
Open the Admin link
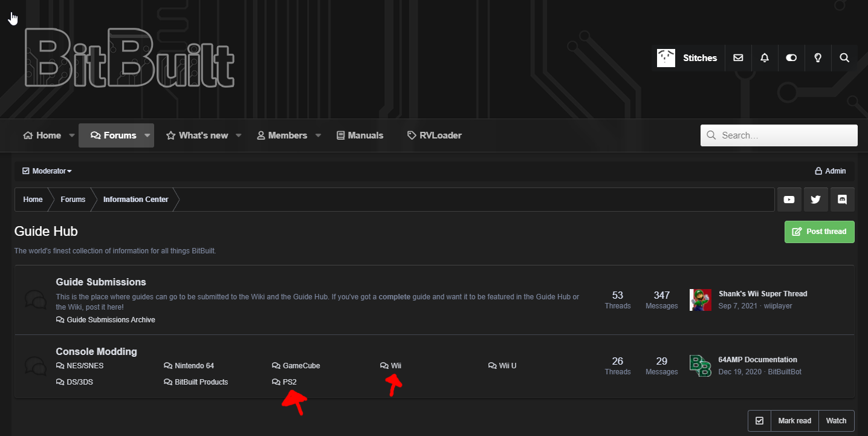coord(831,171)
